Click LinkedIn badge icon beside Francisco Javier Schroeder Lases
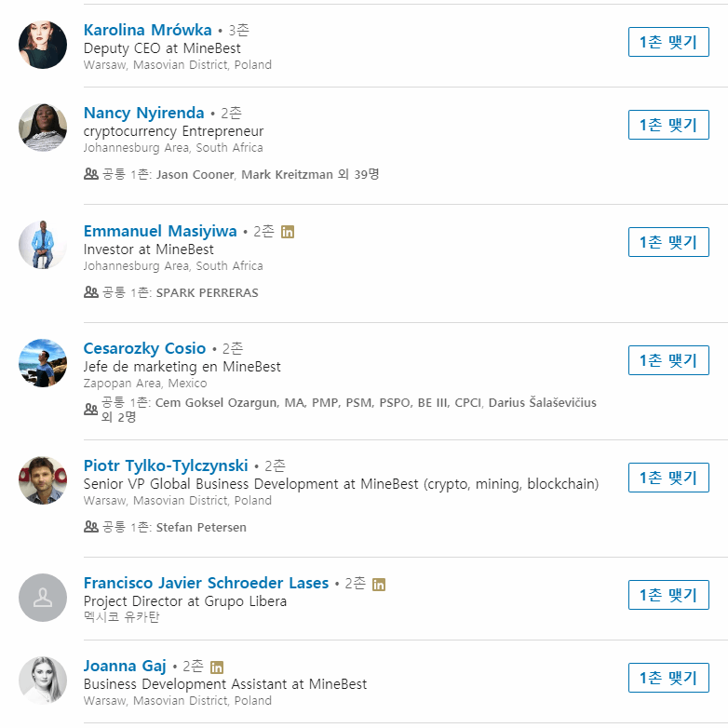The width and height of the screenshot is (728, 728). (x=379, y=585)
